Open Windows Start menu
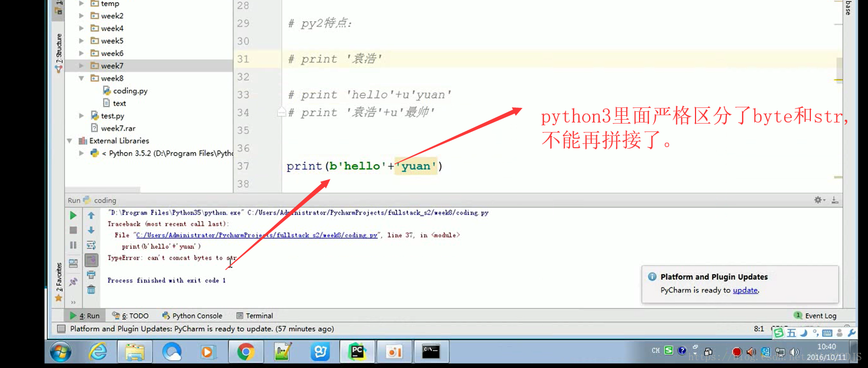 (60, 352)
